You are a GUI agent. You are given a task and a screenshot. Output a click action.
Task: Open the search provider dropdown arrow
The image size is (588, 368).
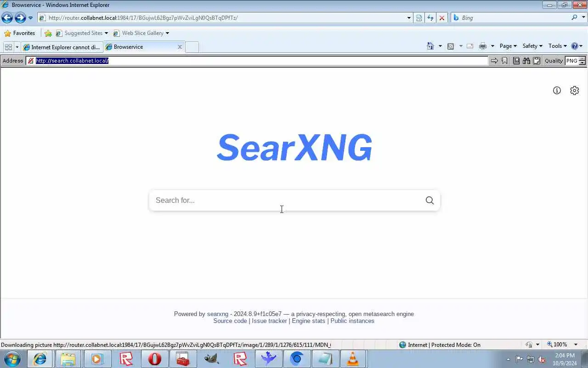point(582,18)
